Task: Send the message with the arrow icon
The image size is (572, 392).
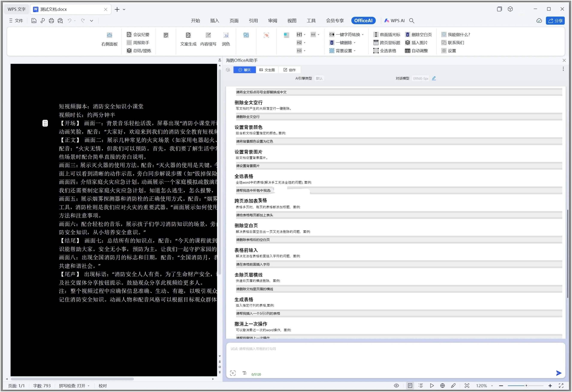Action: click(x=558, y=373)
